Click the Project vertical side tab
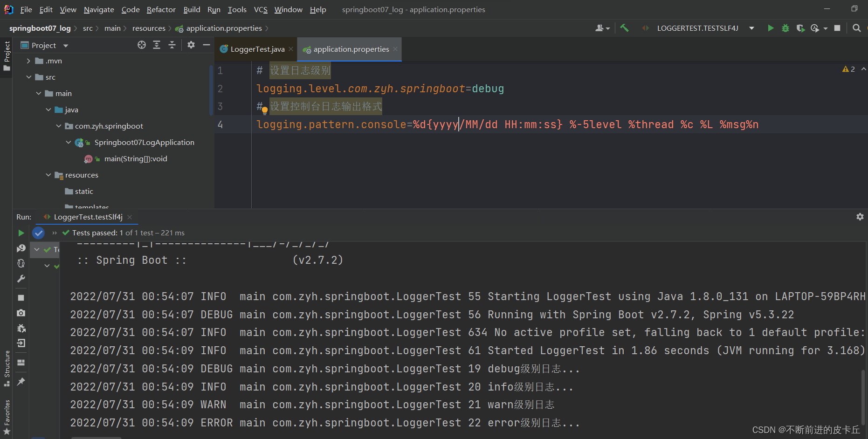 click(x=7, y=56)
